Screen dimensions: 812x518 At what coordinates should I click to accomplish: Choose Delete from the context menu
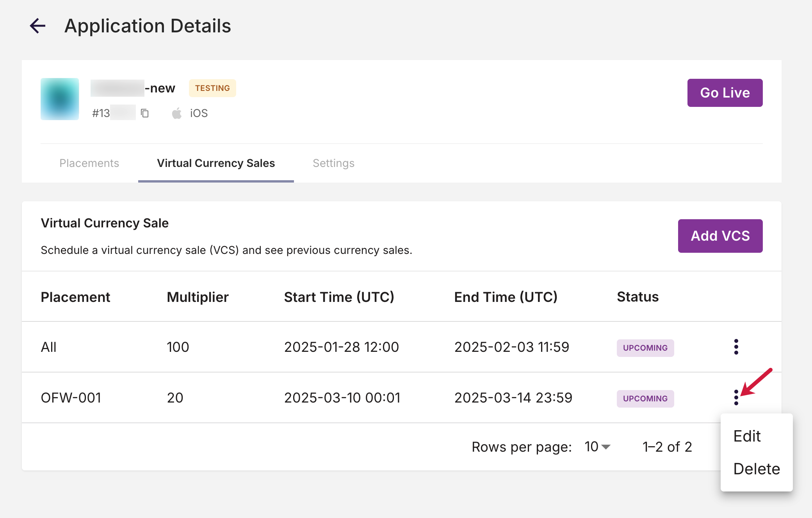[x=756, y=469]
